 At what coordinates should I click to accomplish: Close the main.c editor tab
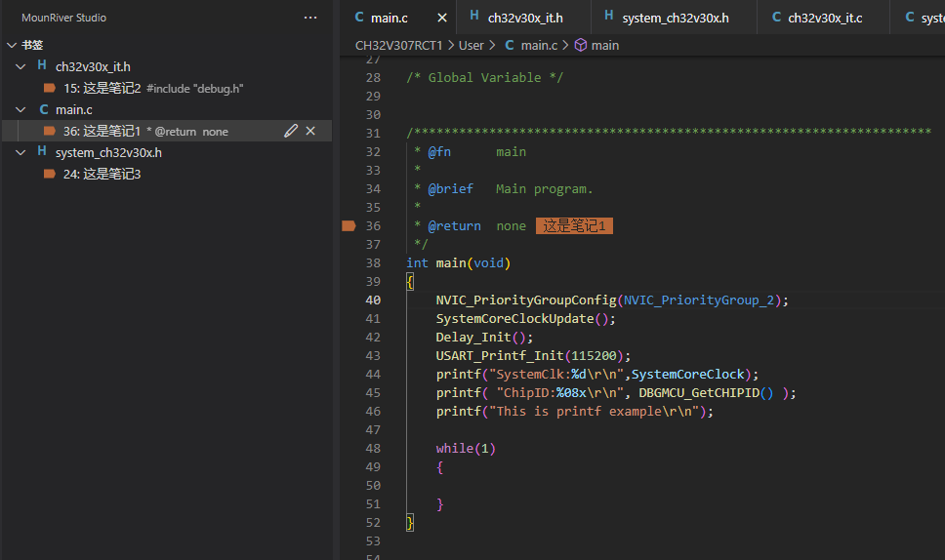(441, 18)
